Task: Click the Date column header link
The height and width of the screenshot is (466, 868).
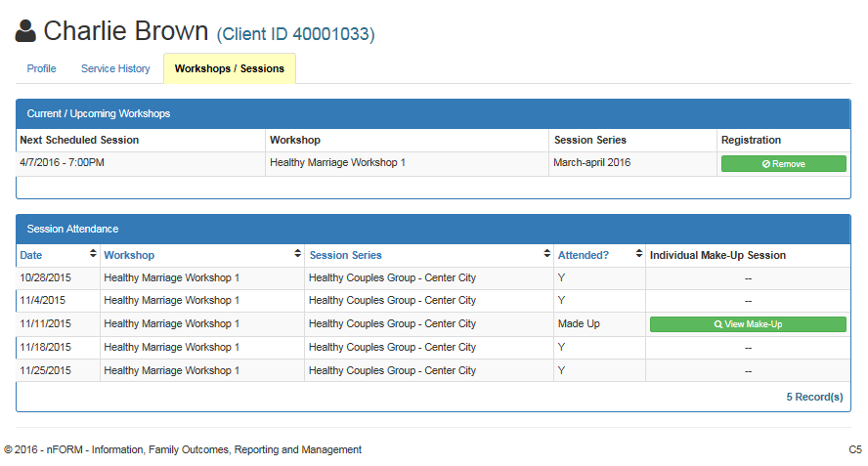Action: click(x=31, y=255)
